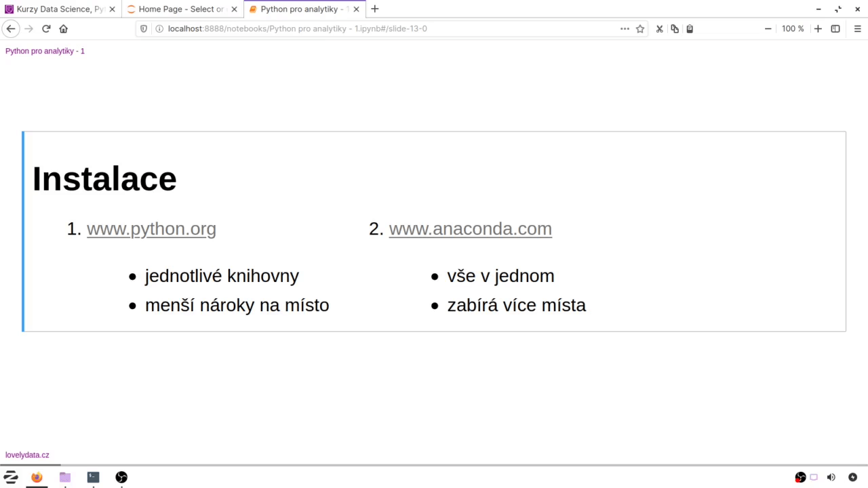Click the tracking protection shield icon
The width and height of the screenshot is (868, 488).
pos(143,28)
